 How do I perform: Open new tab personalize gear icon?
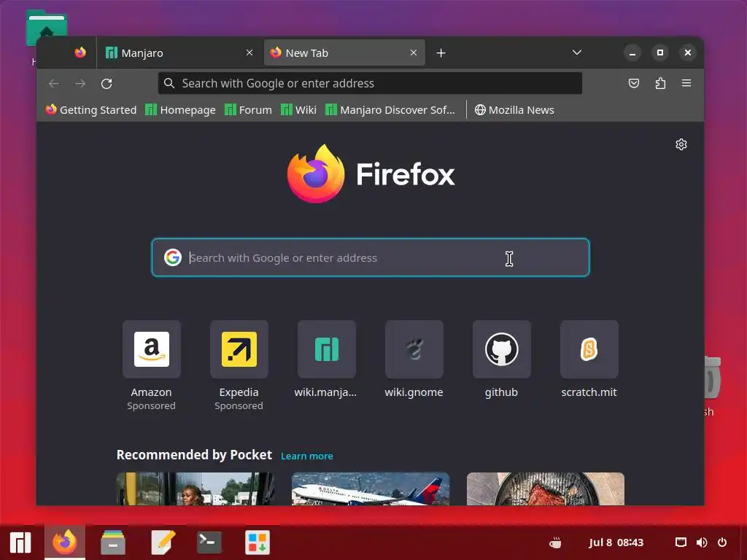[681, 144]
